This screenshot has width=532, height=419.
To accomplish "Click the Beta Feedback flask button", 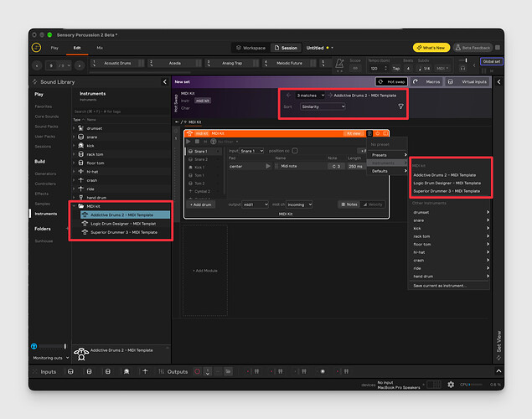I will coord(473,48).
